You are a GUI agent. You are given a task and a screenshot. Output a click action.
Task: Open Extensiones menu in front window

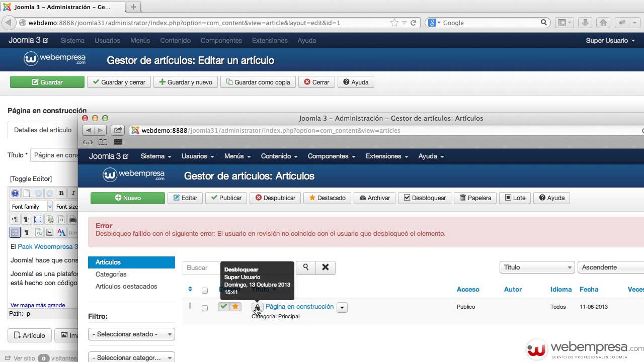coord(387,156)
